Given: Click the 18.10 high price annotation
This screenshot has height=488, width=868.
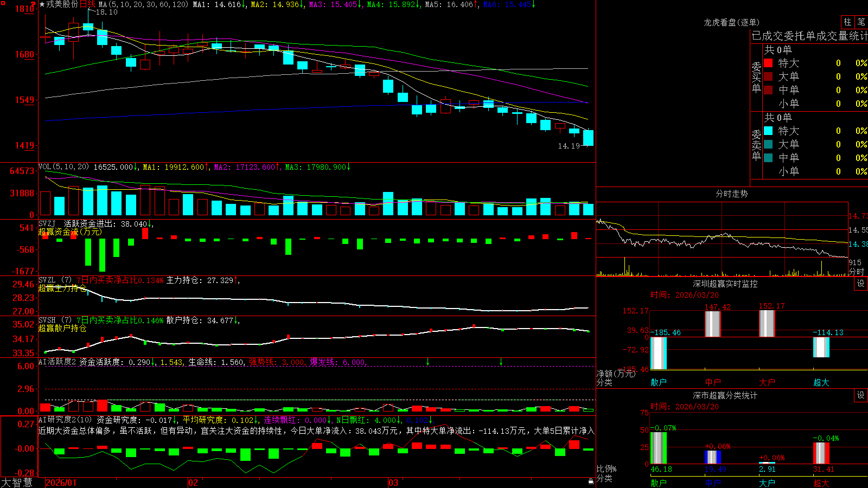Looking at the screenshot, I should coord(107,12).
